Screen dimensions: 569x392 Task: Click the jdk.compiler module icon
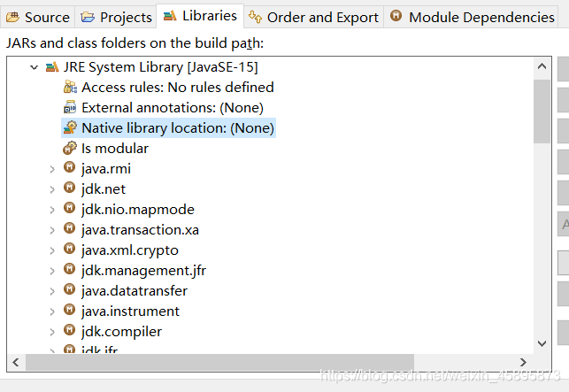coord(69,330)
